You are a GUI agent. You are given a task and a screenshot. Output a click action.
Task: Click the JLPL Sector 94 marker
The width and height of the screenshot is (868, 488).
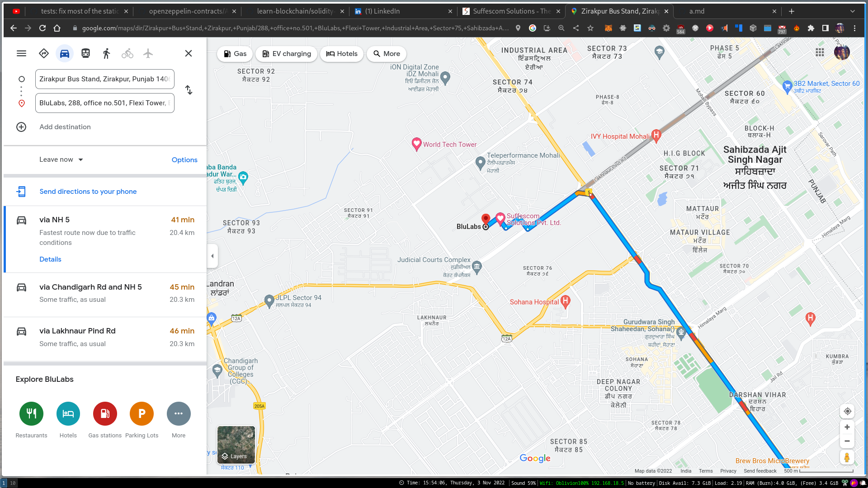point(269,300)
